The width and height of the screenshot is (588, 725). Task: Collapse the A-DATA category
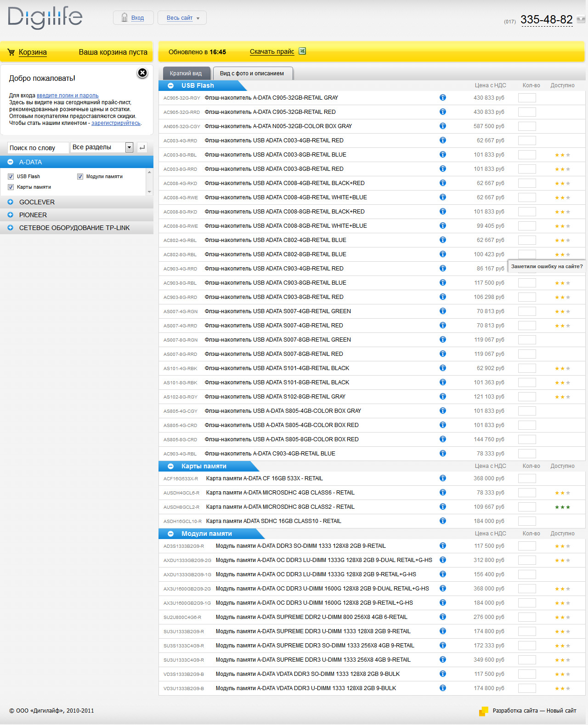pos(10,162)
